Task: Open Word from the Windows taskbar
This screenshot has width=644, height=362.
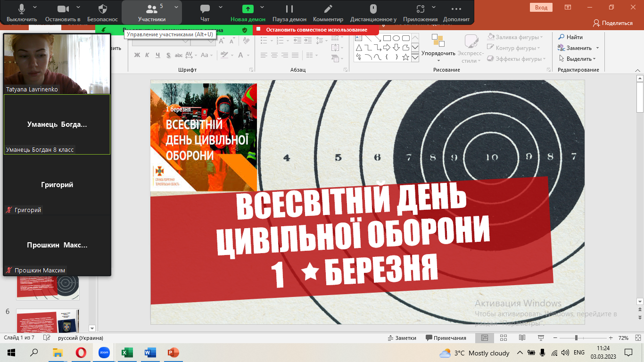Action: [x=150, y=352]
